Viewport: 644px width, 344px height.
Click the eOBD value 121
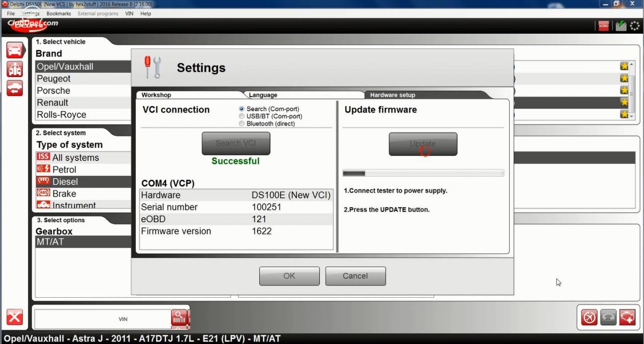[259, 219]
